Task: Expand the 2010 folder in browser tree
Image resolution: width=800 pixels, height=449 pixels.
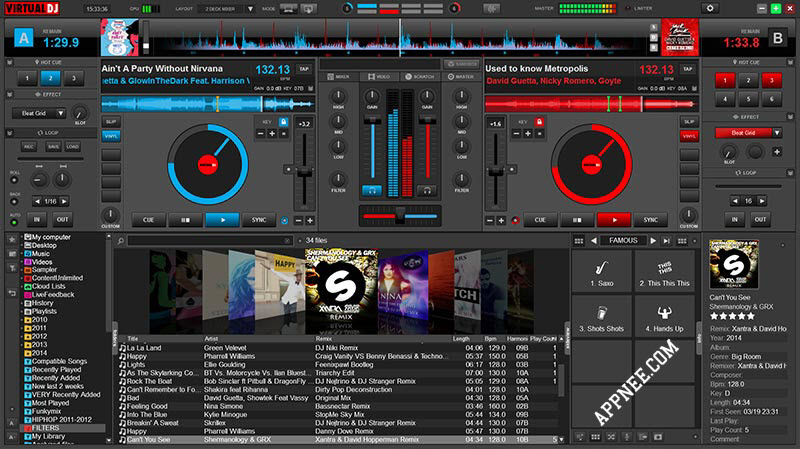Action: tap(22, 320)
